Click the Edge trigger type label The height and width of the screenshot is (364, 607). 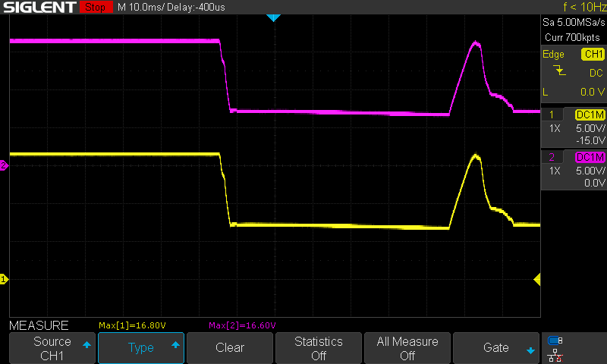pyautogui.click(x=553, y=55)
